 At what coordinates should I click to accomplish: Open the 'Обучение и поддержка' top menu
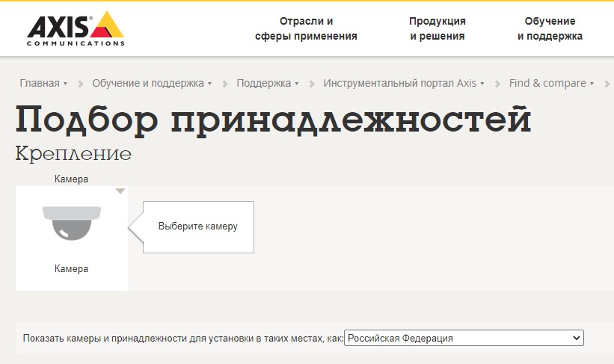point(550,28)
